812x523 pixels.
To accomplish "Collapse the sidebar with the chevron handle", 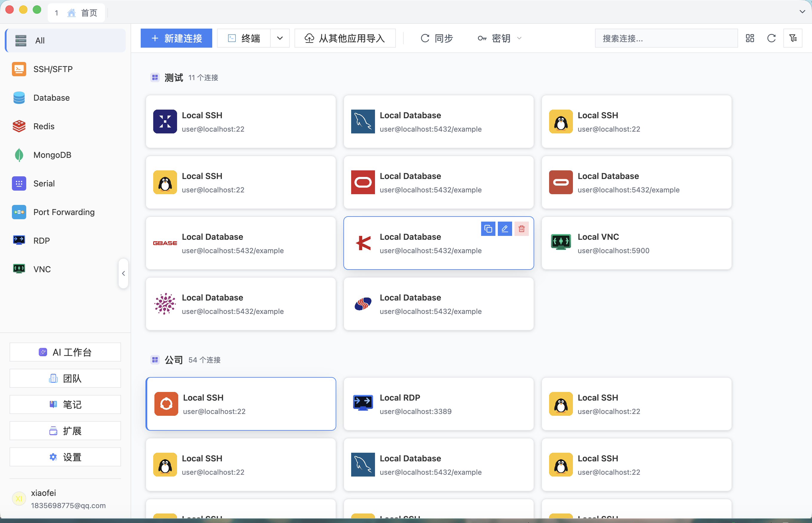I will click(123, 273).
